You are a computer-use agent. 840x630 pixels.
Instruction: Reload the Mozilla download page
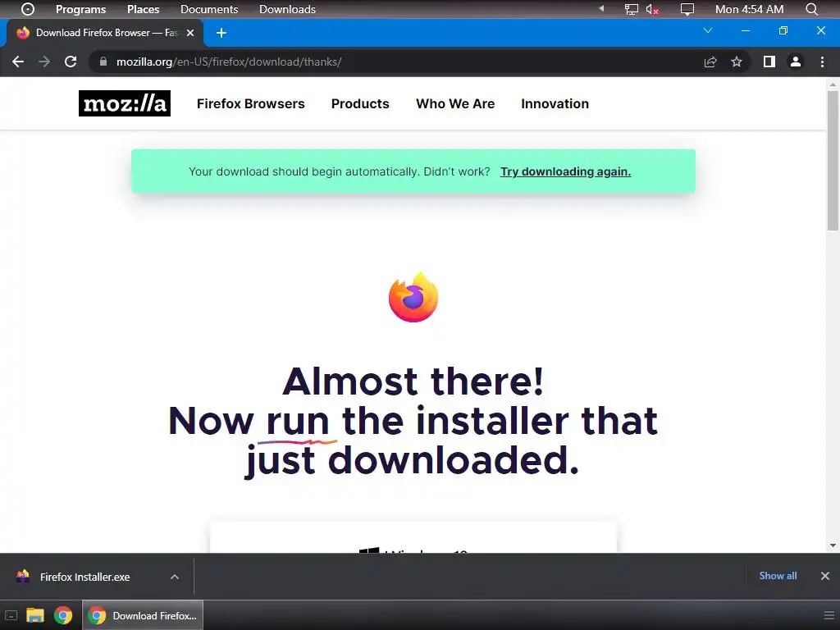pyautogui.click(x=71, y=62)
